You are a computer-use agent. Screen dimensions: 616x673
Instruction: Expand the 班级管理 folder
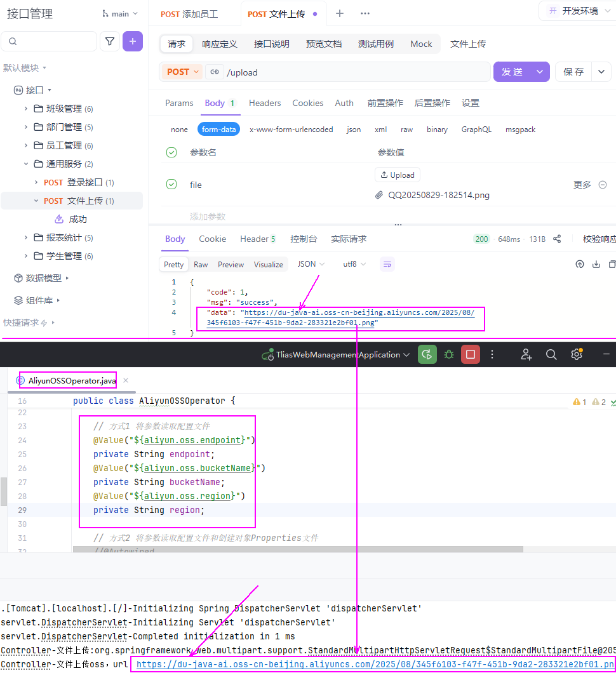26,109
